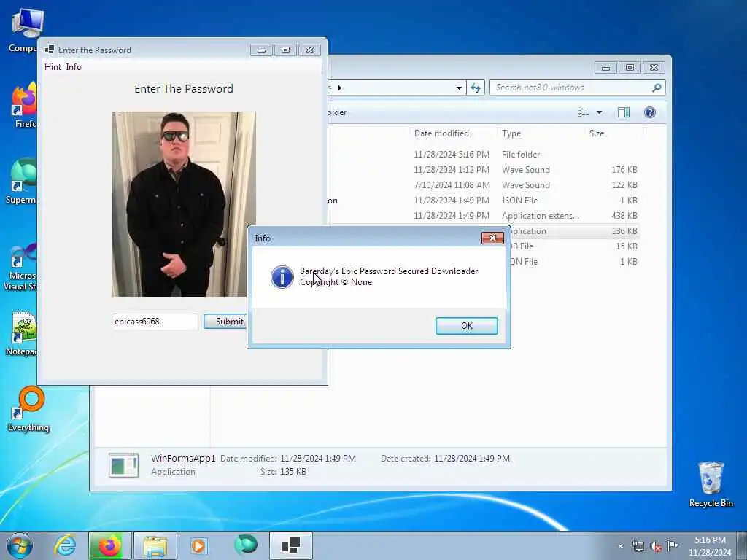Click the address bar path arrow
The image size is (747, 560).
(x=340, y=87)
